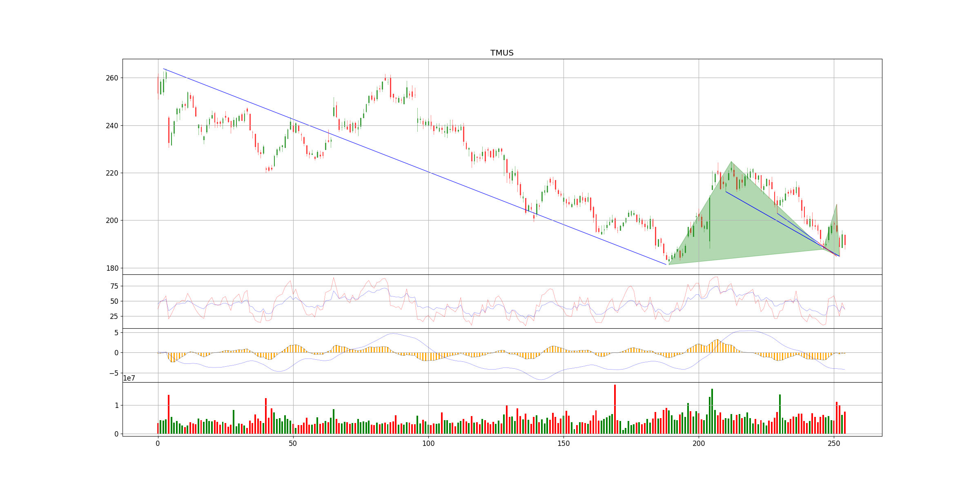This screenshot has width=980, height=490.
Task: Click the first candlestick at the chart's left
Action: tap(158, 86)
